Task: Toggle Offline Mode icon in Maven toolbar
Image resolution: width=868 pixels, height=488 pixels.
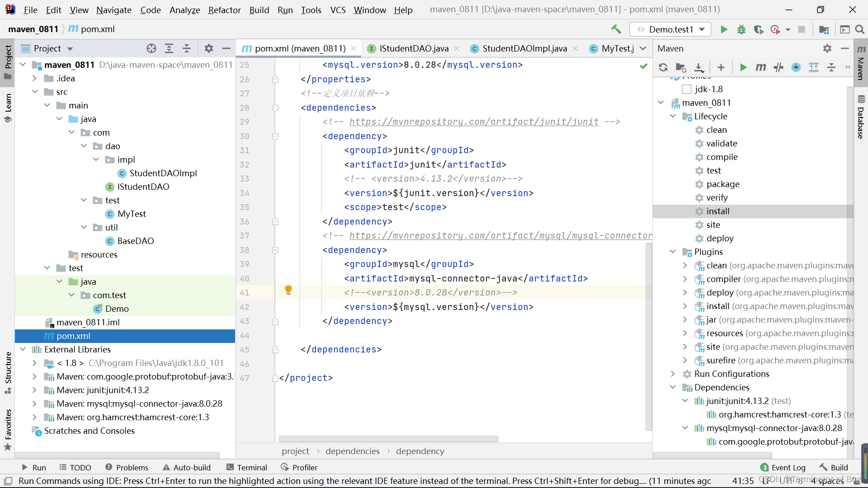Action: (x=778, y=67)
